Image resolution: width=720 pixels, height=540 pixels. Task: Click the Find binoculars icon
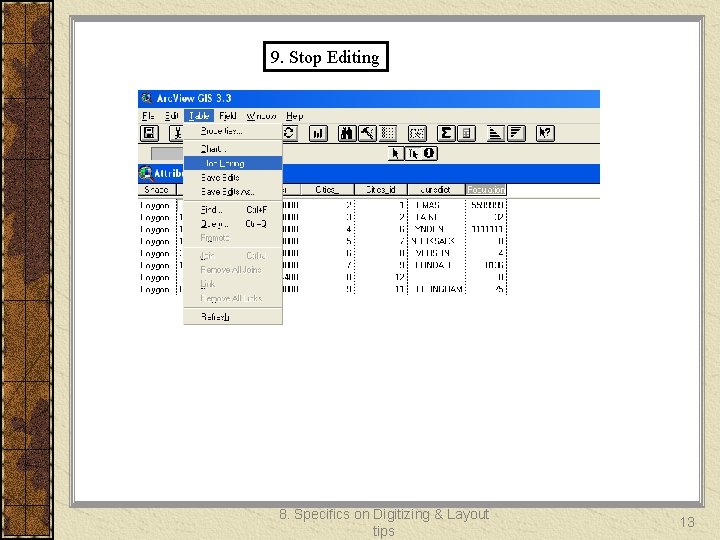pyautogui.click(x=347, y=133)
